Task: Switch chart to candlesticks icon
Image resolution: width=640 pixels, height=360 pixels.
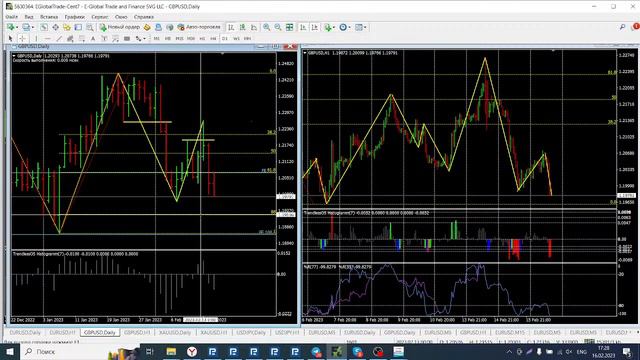Action: point(242,27)
